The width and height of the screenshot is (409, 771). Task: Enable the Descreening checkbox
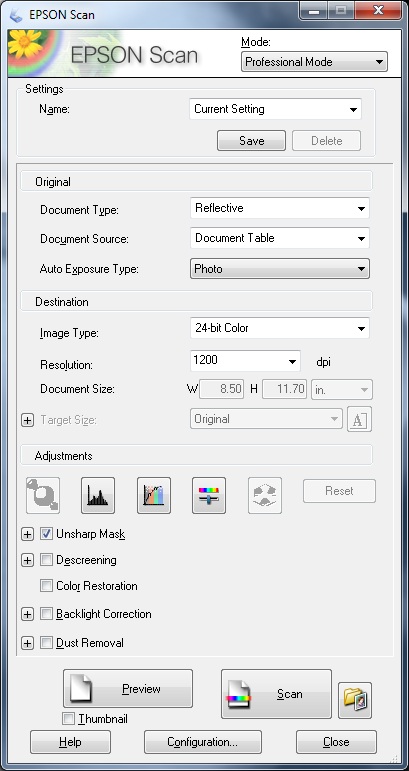(46, 560)
